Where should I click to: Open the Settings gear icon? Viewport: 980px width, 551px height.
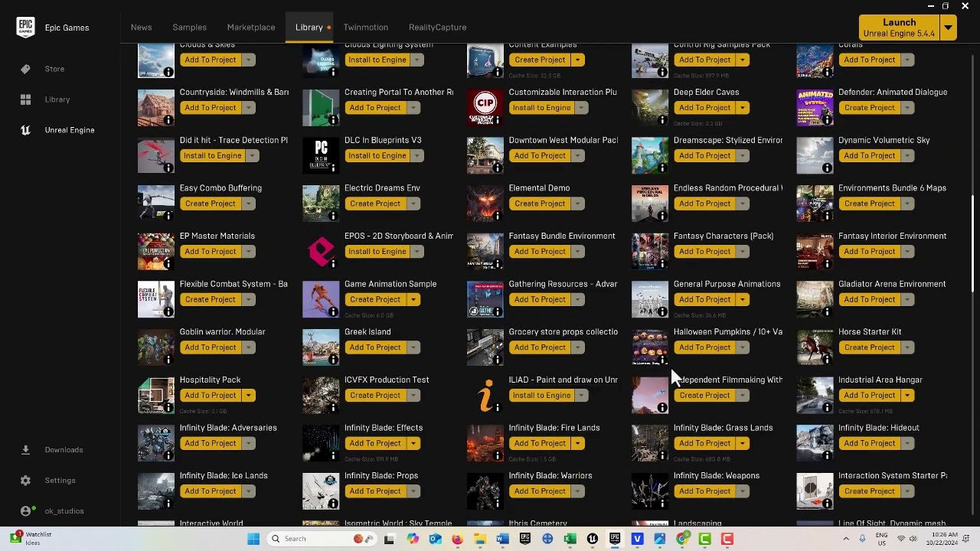(x=25, y=481)
